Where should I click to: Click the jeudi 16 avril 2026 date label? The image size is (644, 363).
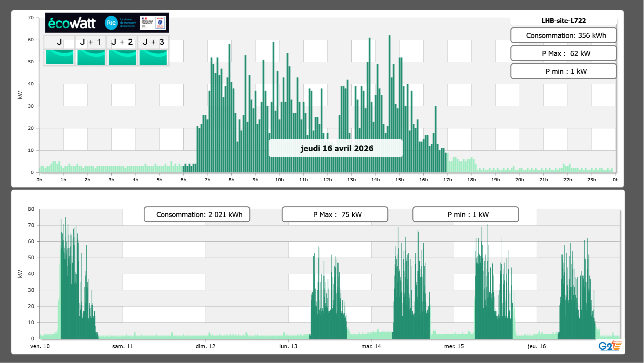pos(336,148)
